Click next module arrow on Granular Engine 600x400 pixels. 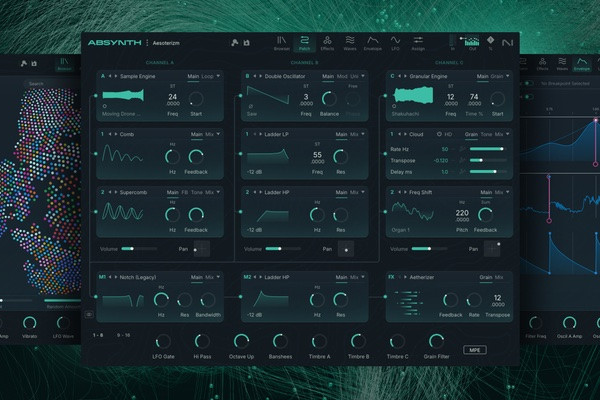click(405, 76)
